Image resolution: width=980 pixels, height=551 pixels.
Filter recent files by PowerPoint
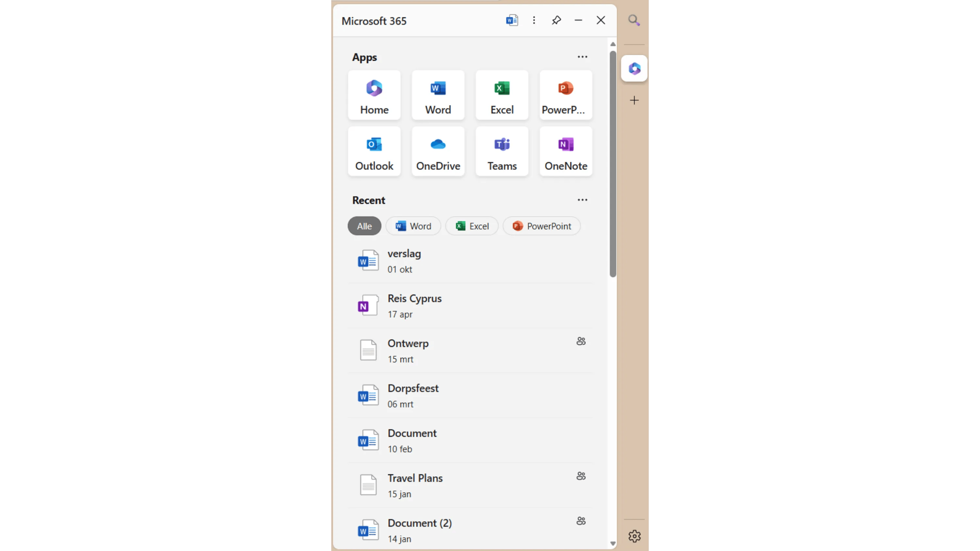(541, 226)
